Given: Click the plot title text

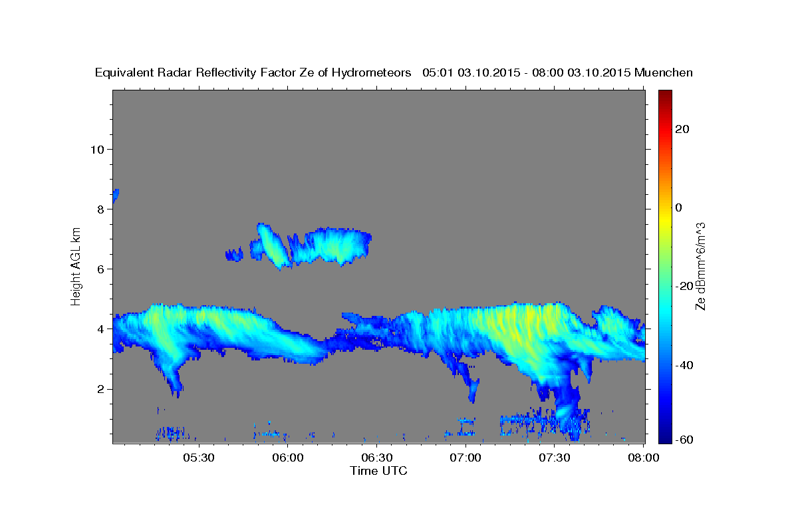Looking at the screenshot, I should (394, 72).
